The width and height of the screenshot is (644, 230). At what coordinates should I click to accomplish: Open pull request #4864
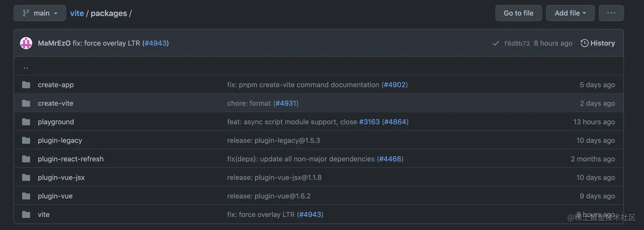pos(395,122)
